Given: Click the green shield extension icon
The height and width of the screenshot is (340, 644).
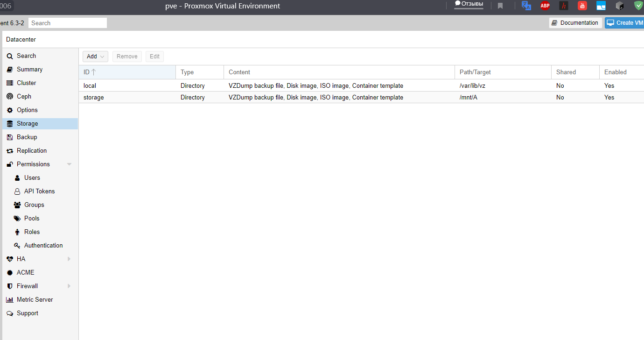Looking at the screenshot, I should click(638, 6).
